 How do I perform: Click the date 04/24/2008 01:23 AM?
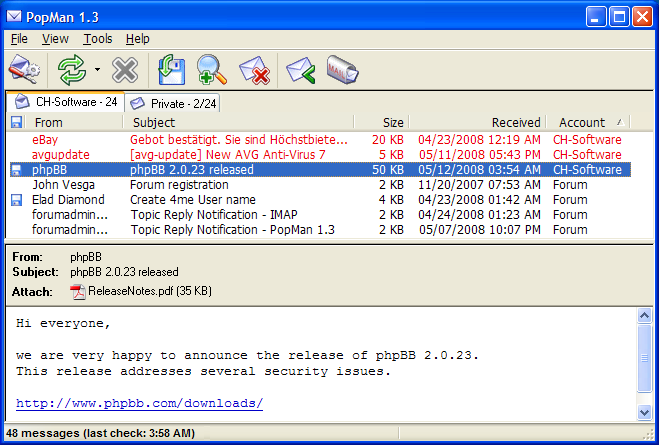point(479,215)
